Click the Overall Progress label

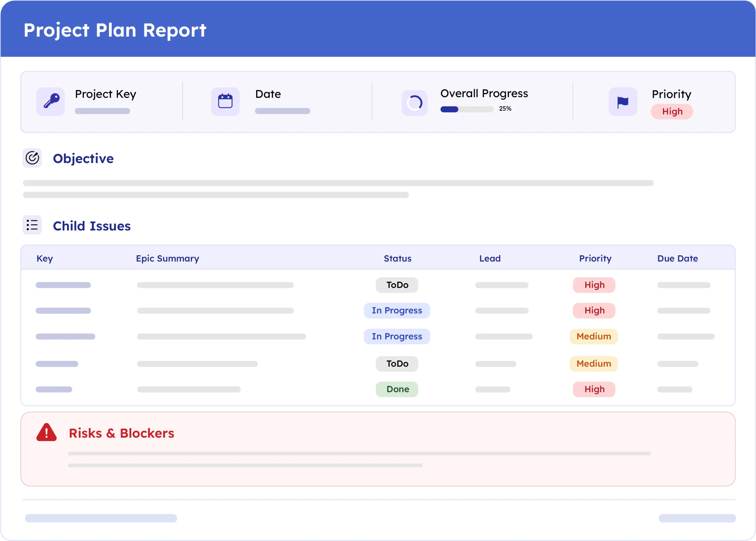point(484,94)
